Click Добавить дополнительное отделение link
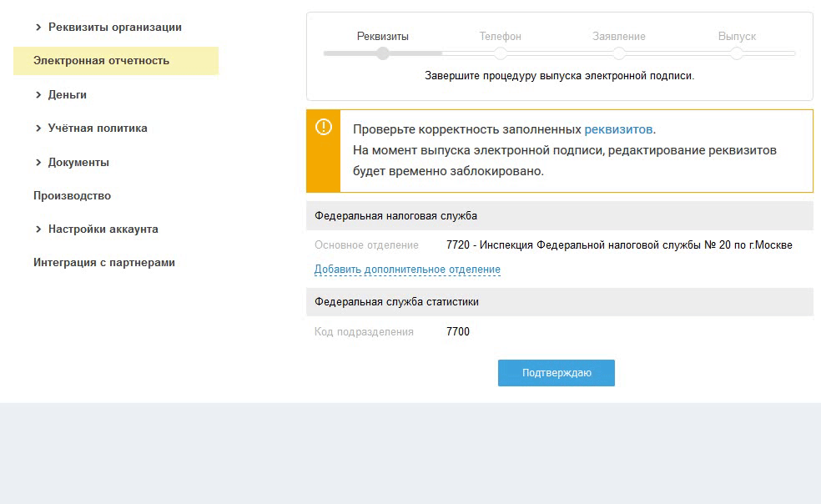 click(407, 270)
